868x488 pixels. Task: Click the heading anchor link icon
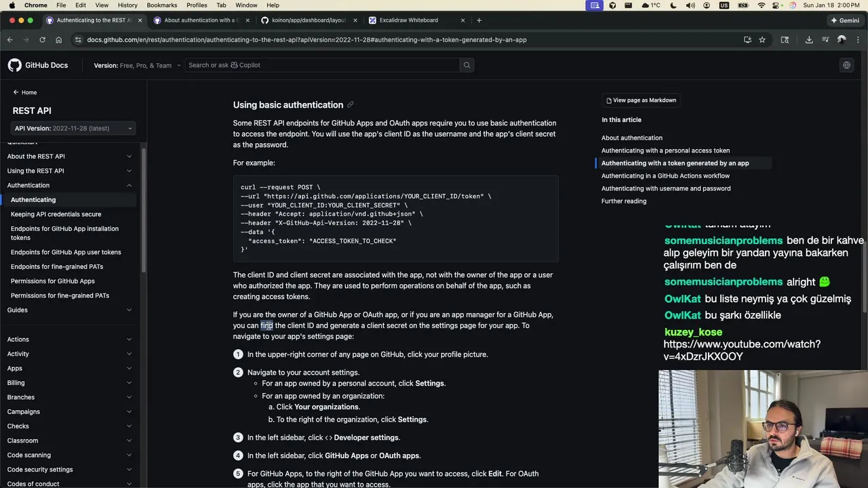pos(351,105)
